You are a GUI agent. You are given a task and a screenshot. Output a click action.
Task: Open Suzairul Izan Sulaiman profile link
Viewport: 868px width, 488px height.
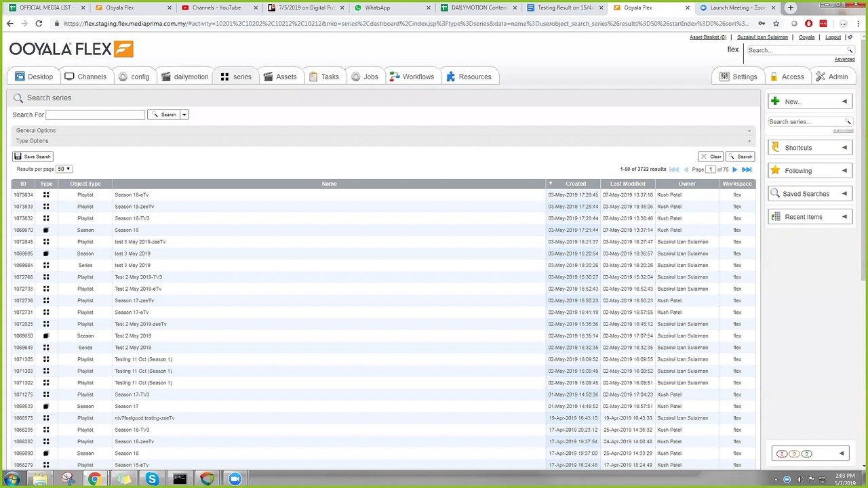click(x=762, y=37)
